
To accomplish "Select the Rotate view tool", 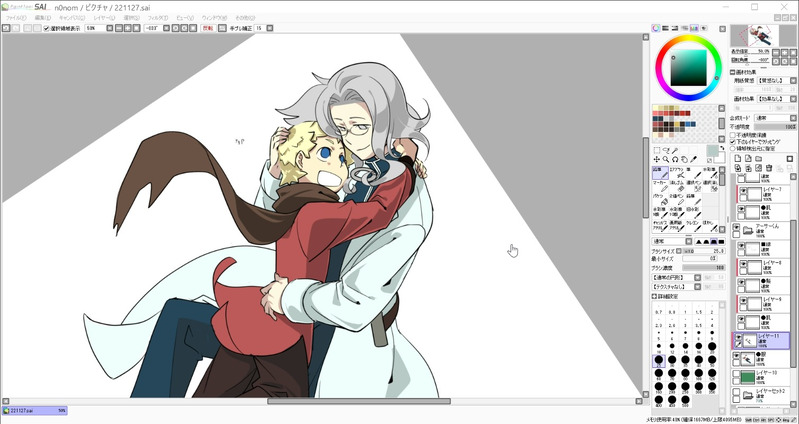I will (x=675, y=160).
